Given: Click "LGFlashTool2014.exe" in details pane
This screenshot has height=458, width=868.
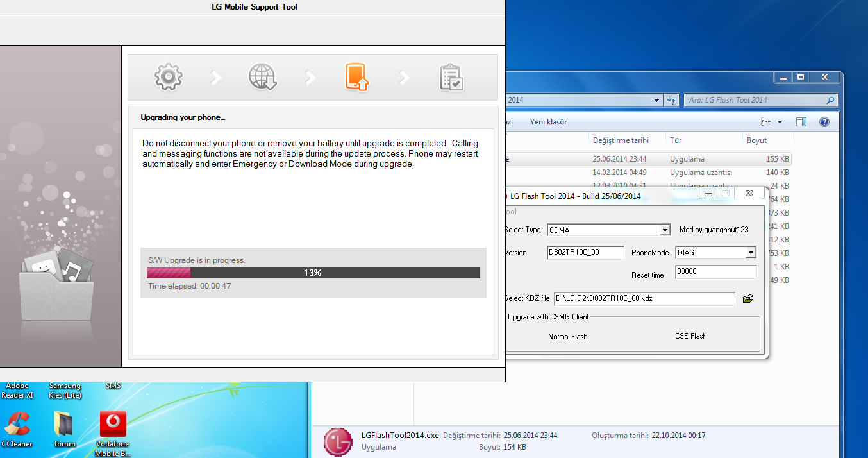Looking at the screenshot, I should click(400, 436).
